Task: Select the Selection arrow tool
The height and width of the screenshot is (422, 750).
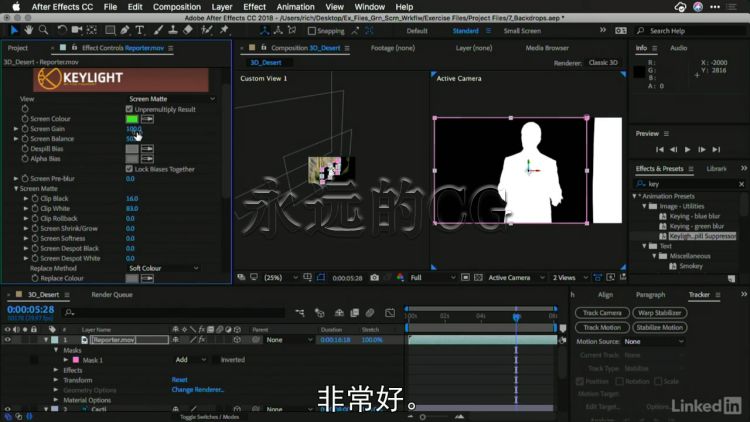Action: (x=14, y=31)
